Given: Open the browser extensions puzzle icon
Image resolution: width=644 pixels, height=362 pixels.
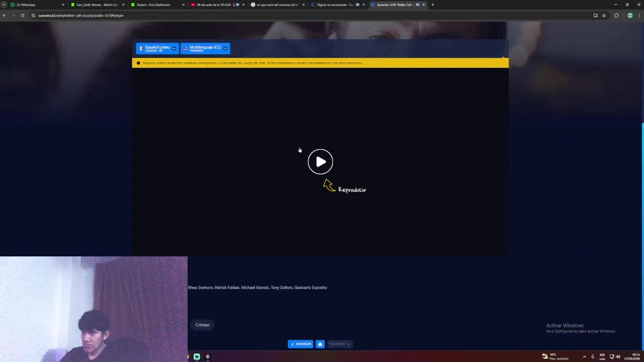Looking at the screenshot, I should point(616,16).
